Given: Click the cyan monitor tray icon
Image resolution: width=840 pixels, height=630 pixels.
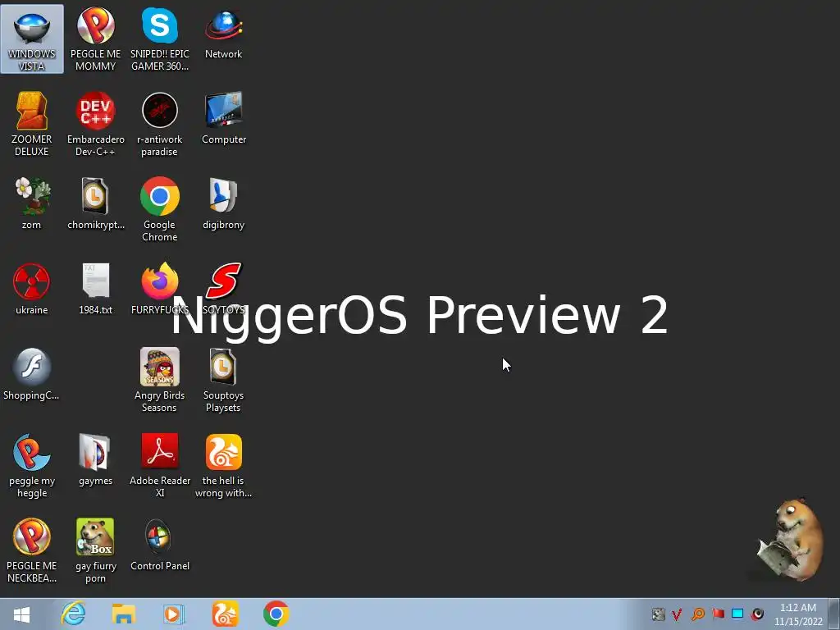Looking at the screenshot, I should [x=737, y=614].
